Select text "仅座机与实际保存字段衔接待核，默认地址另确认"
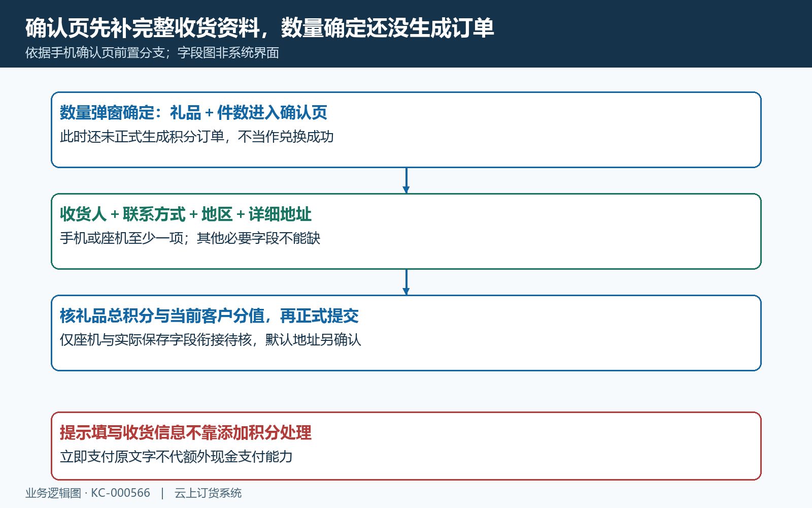 click(x=211, y=340)
